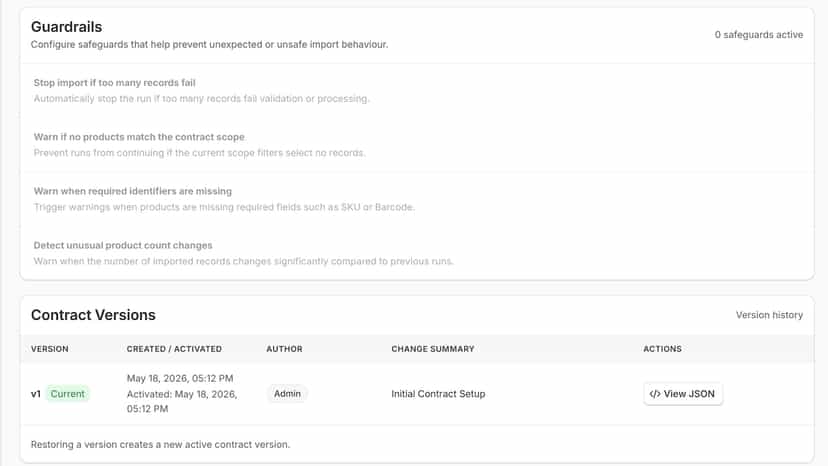Click 'Prevent runs from continuing' description text
The image size is (828, 466).
tap(199, 153)
